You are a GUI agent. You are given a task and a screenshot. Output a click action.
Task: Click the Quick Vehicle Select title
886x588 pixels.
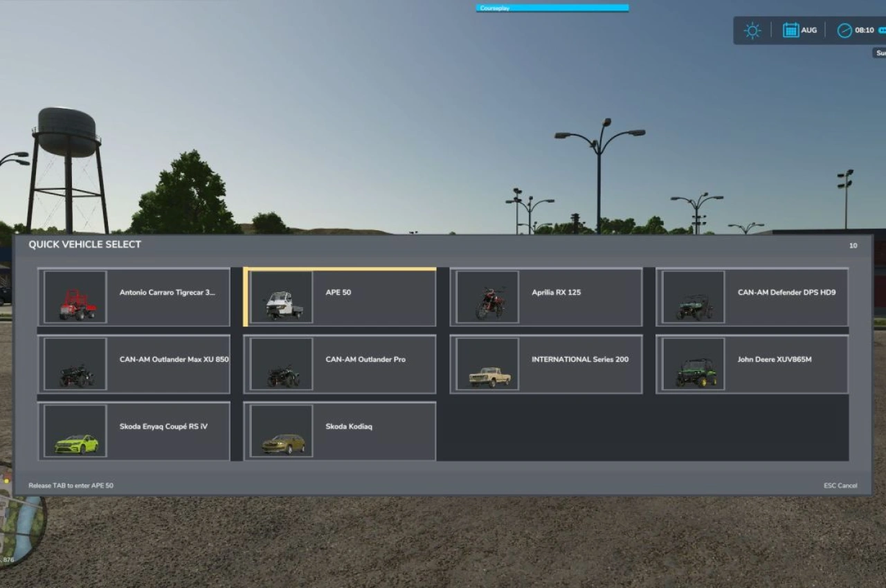84,245
